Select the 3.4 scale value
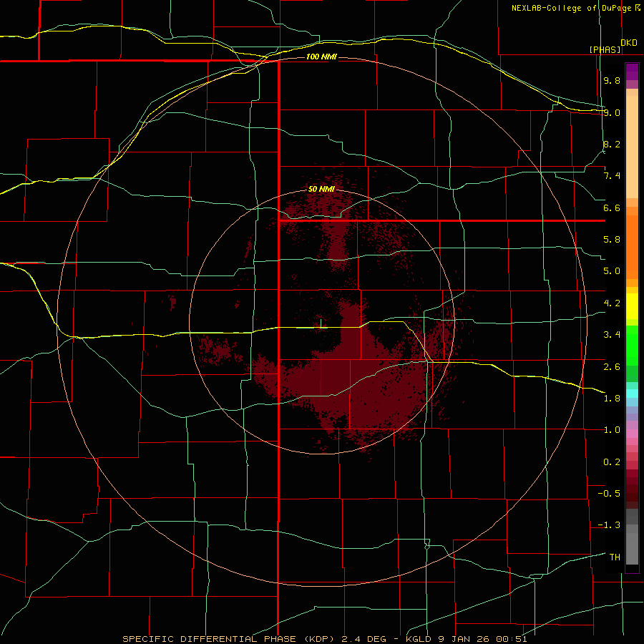Viewport: 644px width, 644px height. point(612,335)
